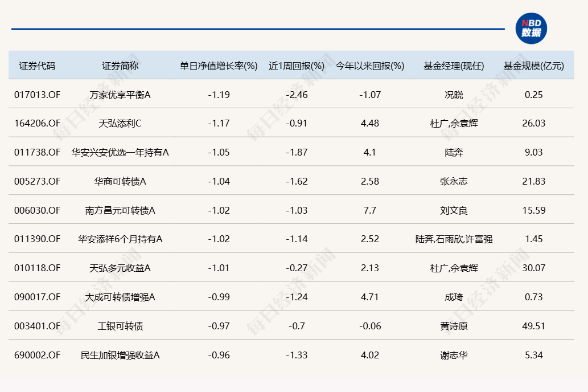
Task: Click the NBD数据 logo badge
Action: point(531,28)
